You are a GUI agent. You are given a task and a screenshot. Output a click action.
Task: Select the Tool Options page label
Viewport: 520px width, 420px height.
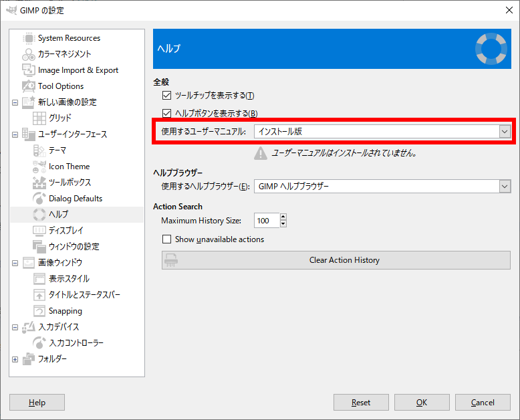pos(61,86)
